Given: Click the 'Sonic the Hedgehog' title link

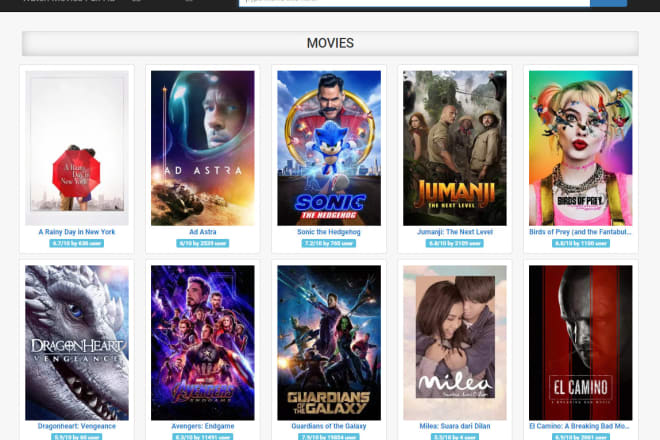Looking at the screenshot, I should tap(329, 232).
